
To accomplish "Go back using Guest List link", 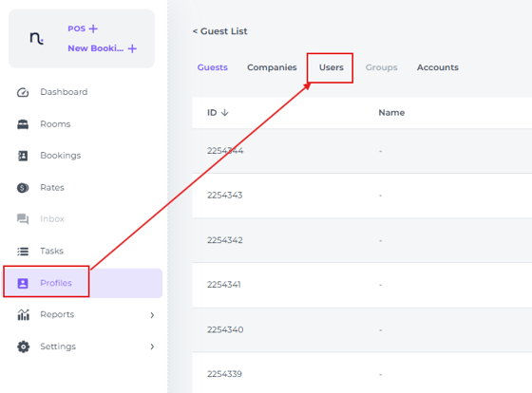I will [219, 31].
